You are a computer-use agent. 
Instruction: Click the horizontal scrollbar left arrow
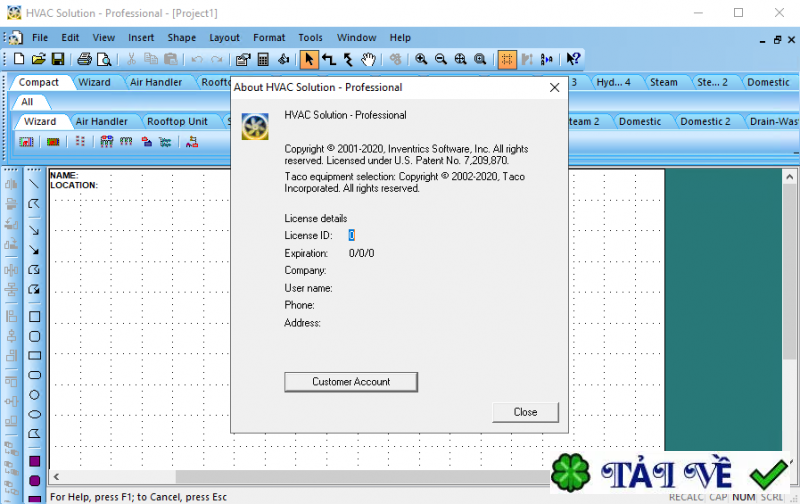click(x=56, y=477)
